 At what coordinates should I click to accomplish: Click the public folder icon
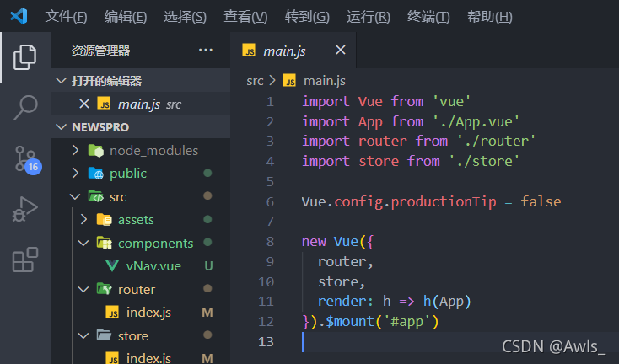click(x=96, y=173)
